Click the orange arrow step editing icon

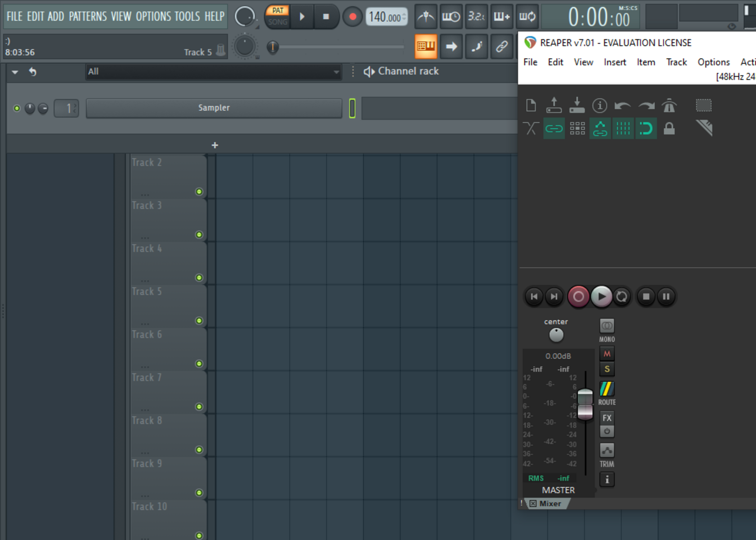(451, 46)
